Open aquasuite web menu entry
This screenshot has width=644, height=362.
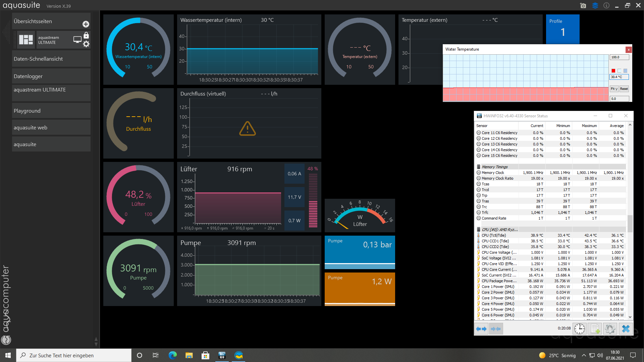coord(51,128)
